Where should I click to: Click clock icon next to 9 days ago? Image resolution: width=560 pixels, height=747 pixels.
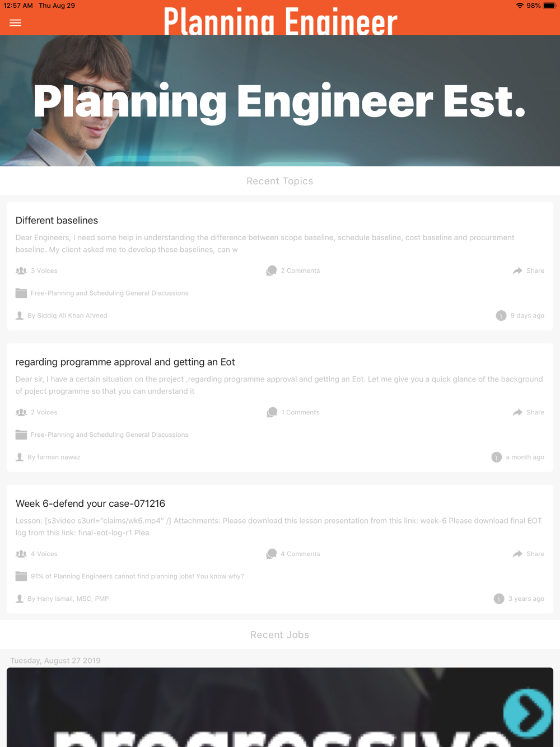[x=501, y=316]
